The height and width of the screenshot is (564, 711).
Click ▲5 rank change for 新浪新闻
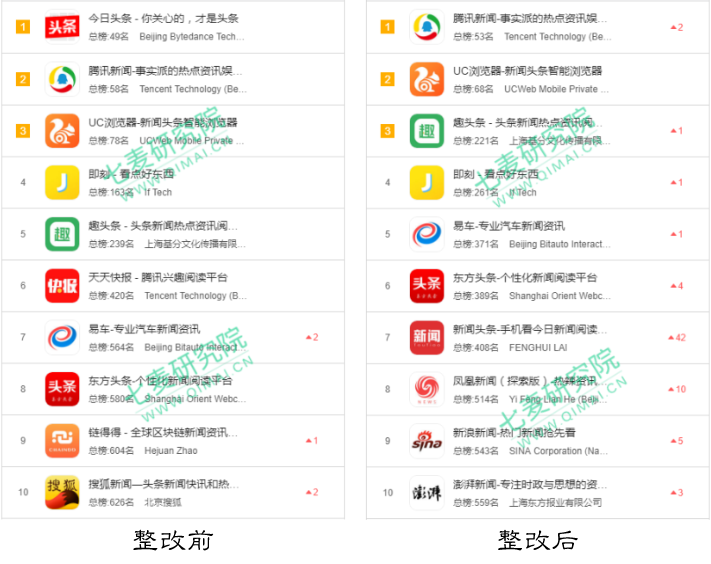(x=677, y=441)
